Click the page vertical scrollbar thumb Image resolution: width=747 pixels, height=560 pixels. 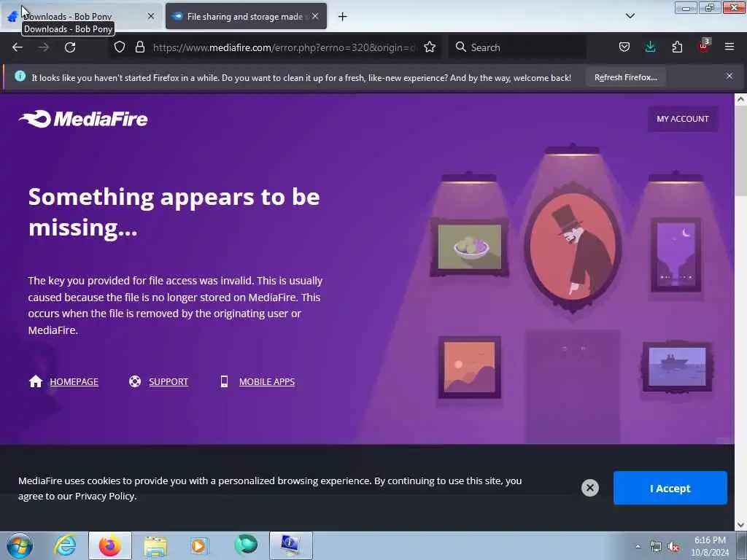[741, 150]
